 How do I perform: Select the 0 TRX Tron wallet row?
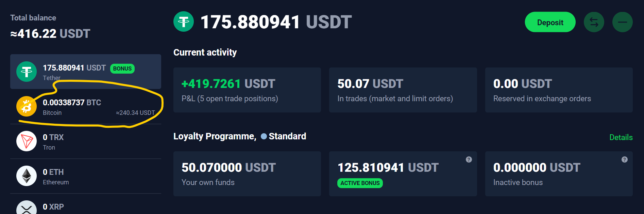click(x=86, y=142)
